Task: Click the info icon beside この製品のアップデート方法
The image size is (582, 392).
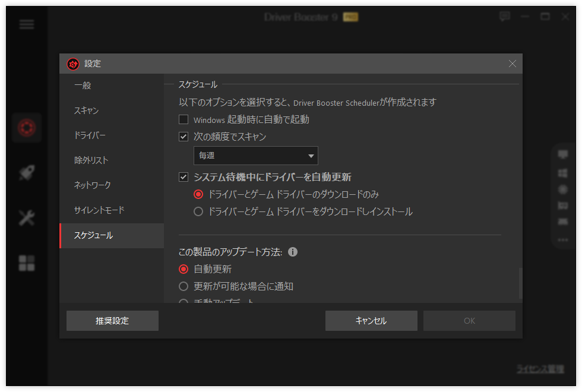Action: pos(292,252)
